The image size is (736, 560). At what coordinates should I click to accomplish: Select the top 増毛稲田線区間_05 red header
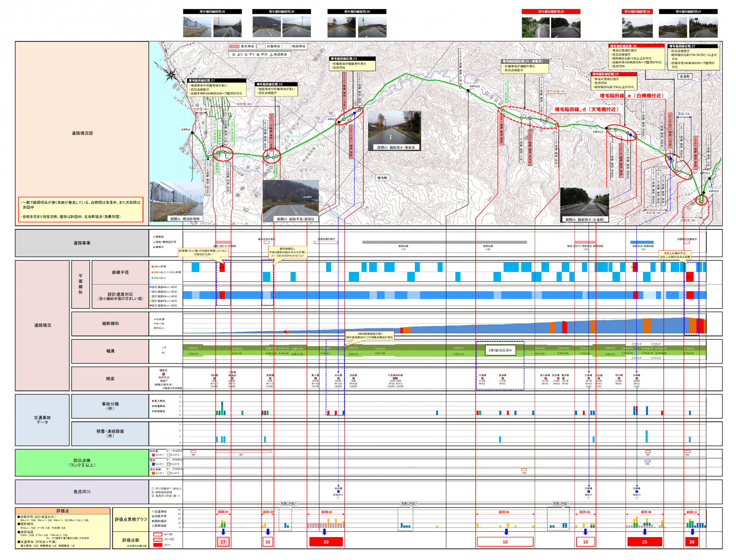click(x=551, y=11)
